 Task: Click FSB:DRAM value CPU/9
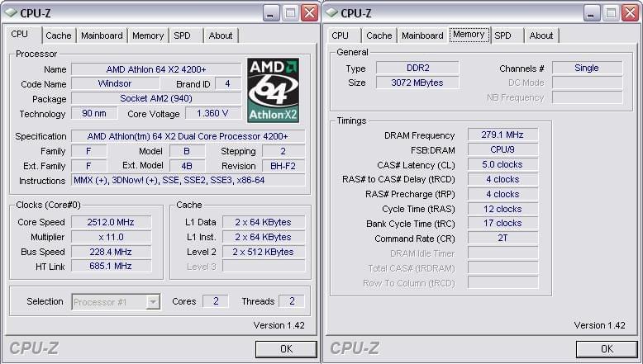502,149
